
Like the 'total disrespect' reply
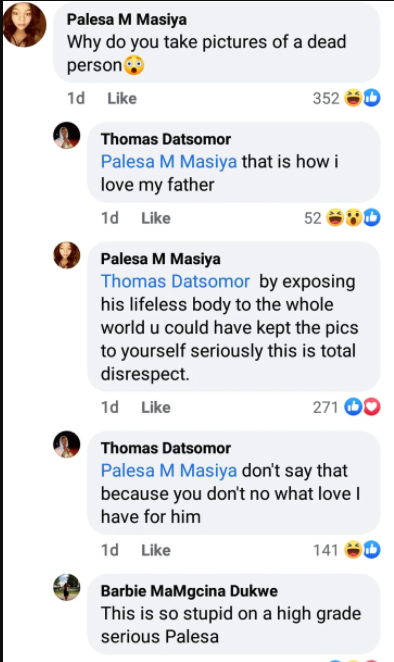point(156,407)
